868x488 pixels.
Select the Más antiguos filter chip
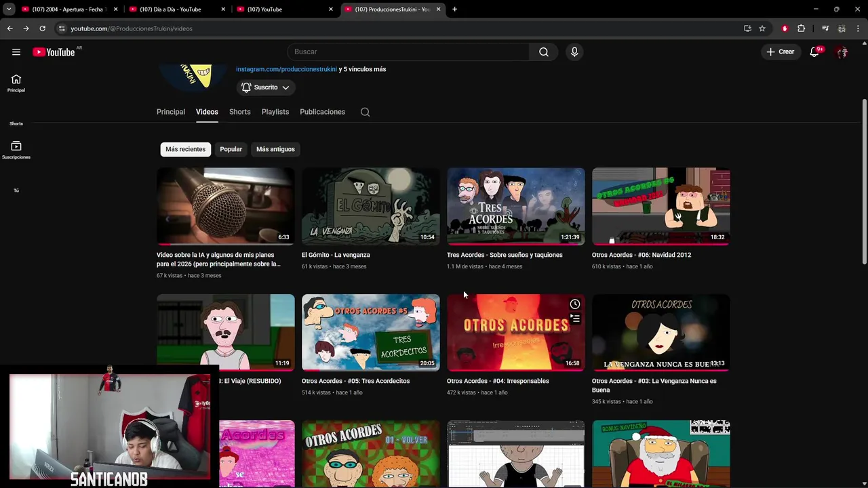[275, 149]
